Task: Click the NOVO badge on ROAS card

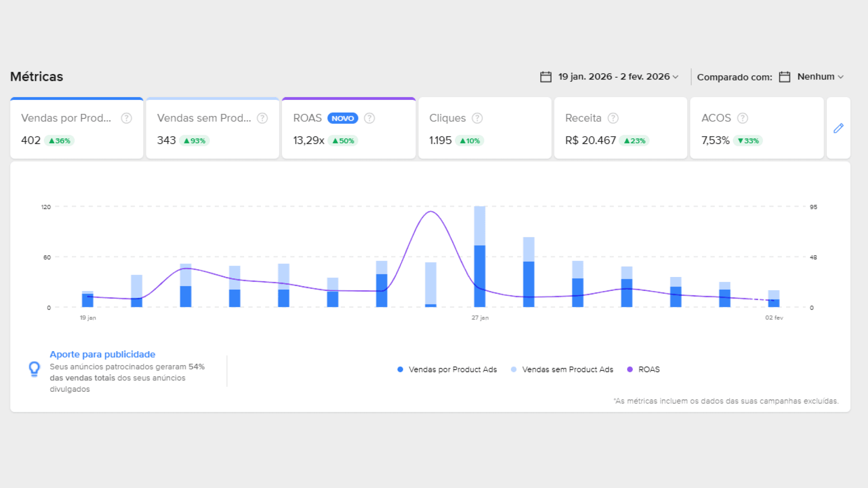Action: [343, 118]
